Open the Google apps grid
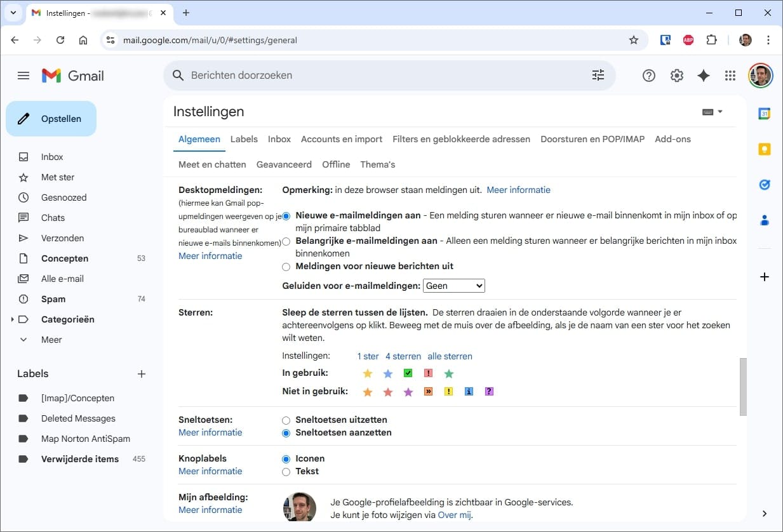Image resolution: width=783 pixels, height=532 pixels. 730,76
